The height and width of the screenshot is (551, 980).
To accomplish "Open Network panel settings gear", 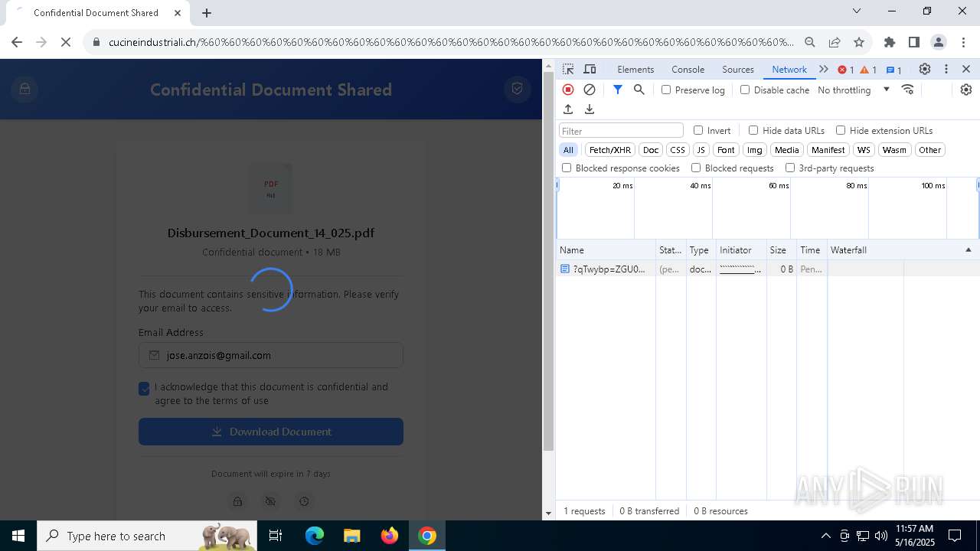I will pyautogui.click(x=966, y=90).
